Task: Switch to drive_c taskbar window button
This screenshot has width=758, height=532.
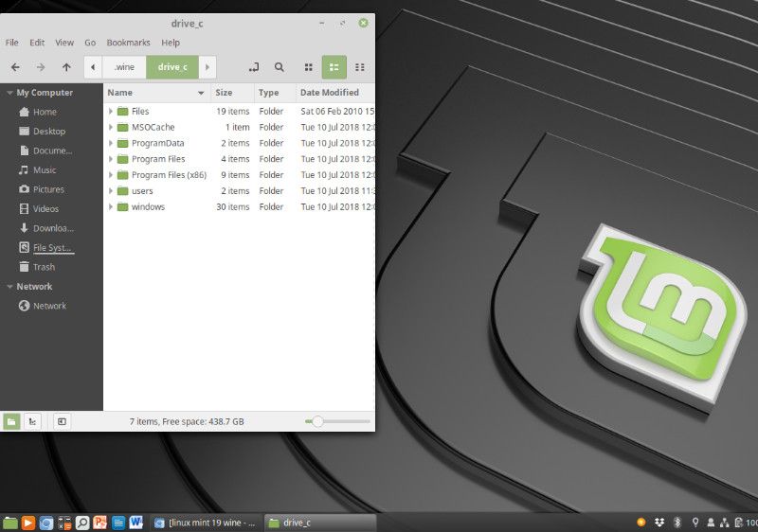Action: (320, 523)
